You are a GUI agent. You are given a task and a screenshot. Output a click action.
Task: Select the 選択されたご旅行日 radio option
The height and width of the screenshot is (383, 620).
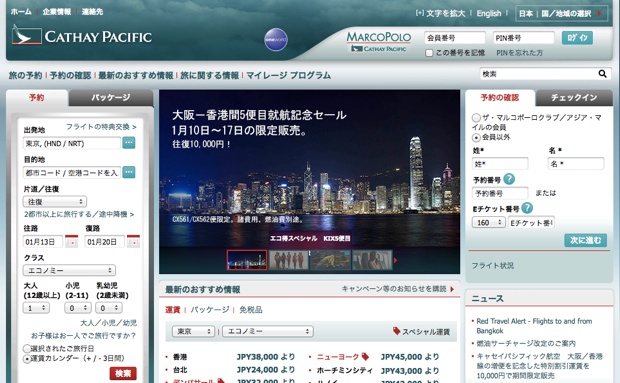pyautogui.click(x=27, y=349)
